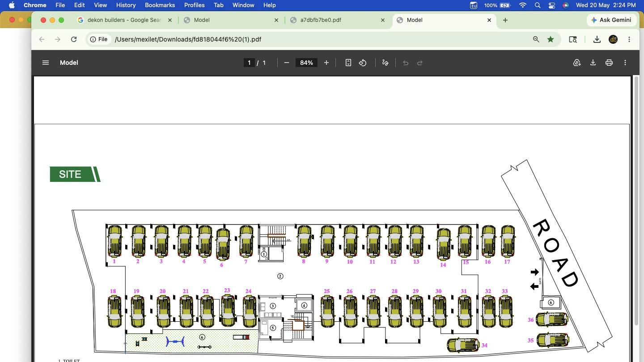Image resolution: width=644 pixels, height=362 pixels.
Task: Click the zoom percentage field
Action: pos(306,63)
